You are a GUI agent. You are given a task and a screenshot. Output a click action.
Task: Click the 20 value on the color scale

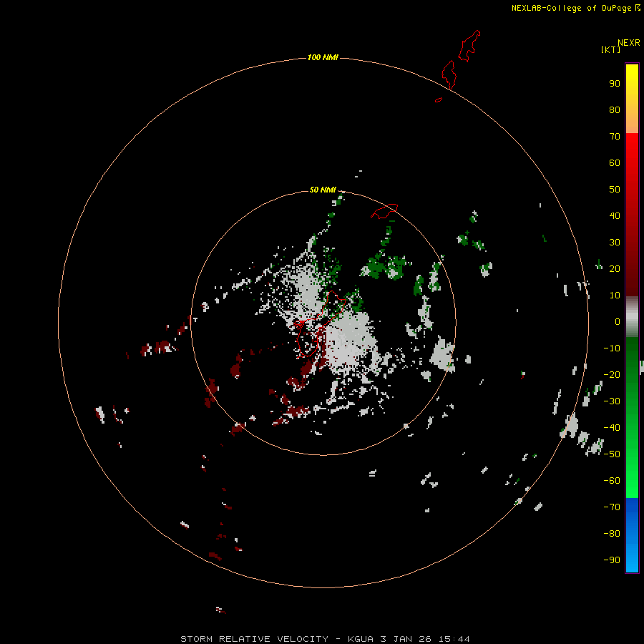[615, 268]
